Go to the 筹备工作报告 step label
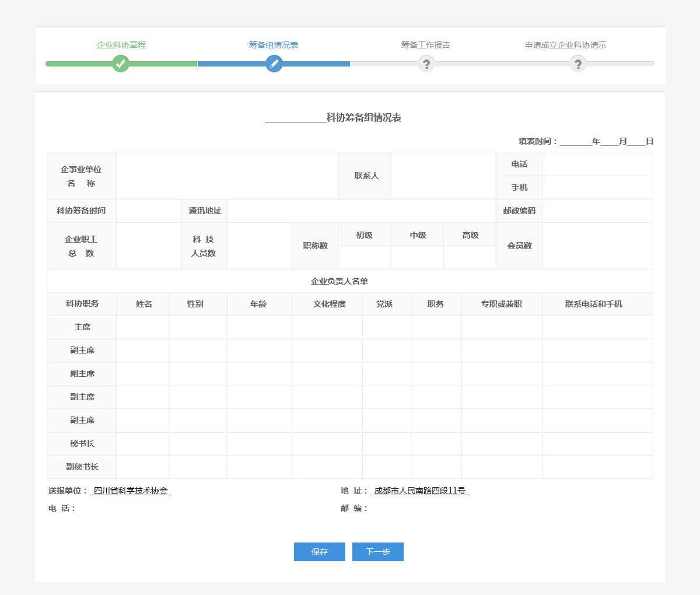The image size is (700, 595). pos(426,45)
